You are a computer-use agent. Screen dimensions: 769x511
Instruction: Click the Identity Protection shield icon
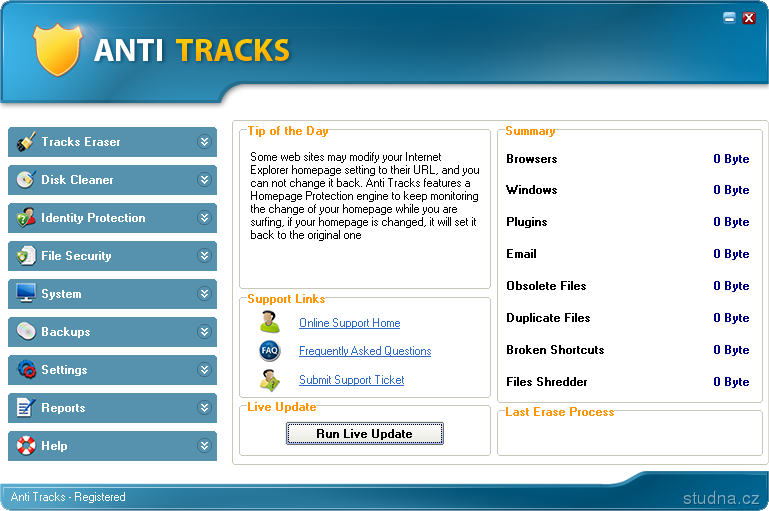coord(26,217)
